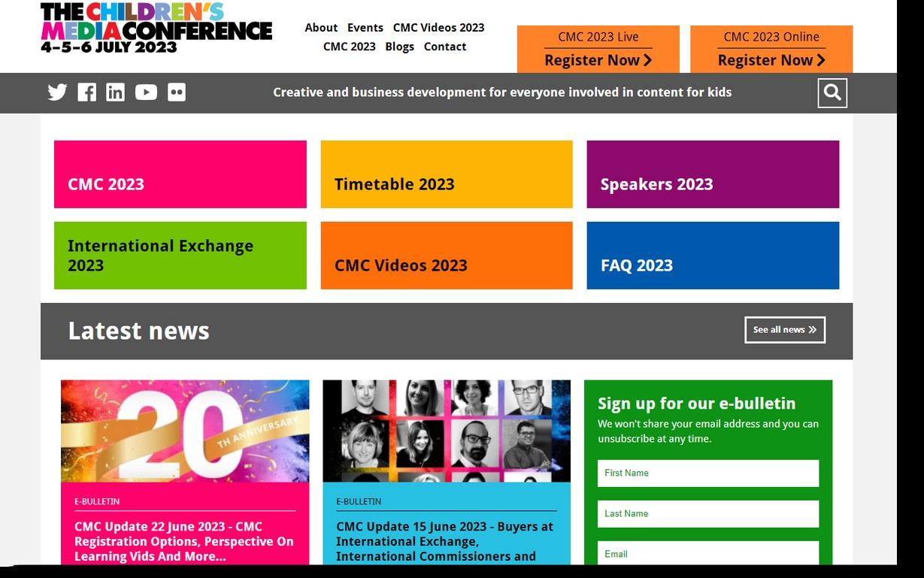Viewport: 924px width, 578px height.
Task: Open the YouTube social link
Action: (146, 92)
